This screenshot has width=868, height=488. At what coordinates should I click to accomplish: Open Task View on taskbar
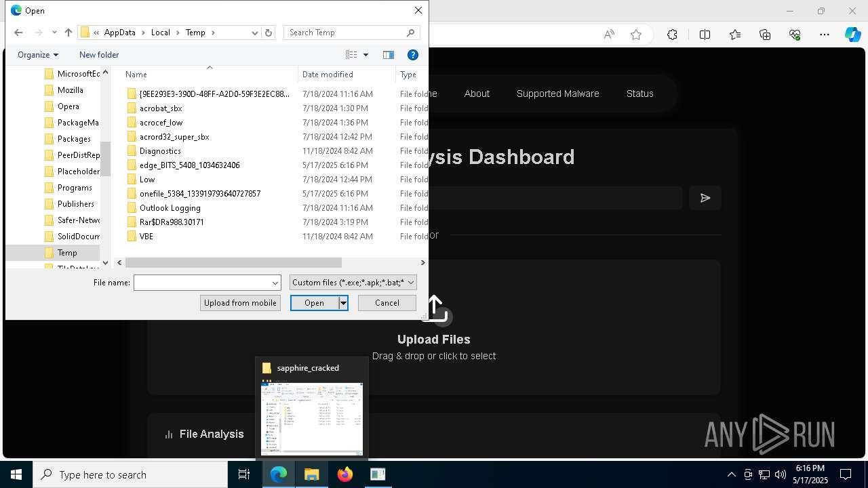[244, 474]
